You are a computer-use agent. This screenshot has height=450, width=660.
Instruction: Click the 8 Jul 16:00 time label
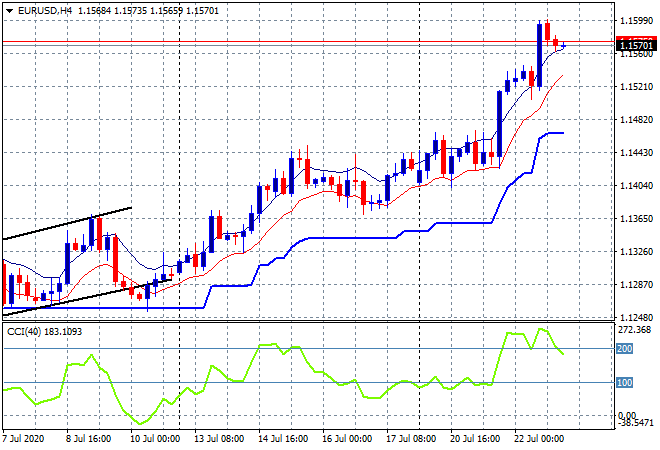pyautogui.click(x=88, y=439)
